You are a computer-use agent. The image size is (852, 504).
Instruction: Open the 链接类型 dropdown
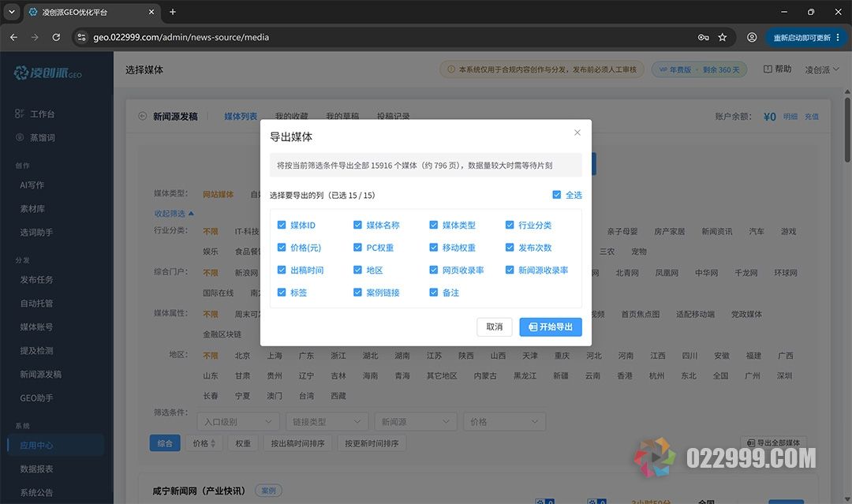(x=327, y=422)
